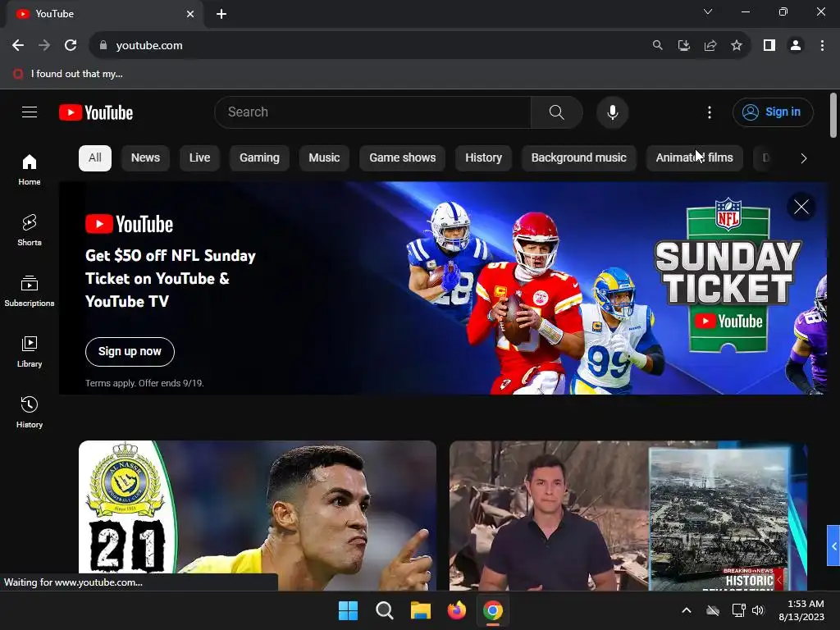Dismiss the NFL Sunday Ticket banner
The width and height of the screenshot is (840, 630).
[x=801, y=207]
